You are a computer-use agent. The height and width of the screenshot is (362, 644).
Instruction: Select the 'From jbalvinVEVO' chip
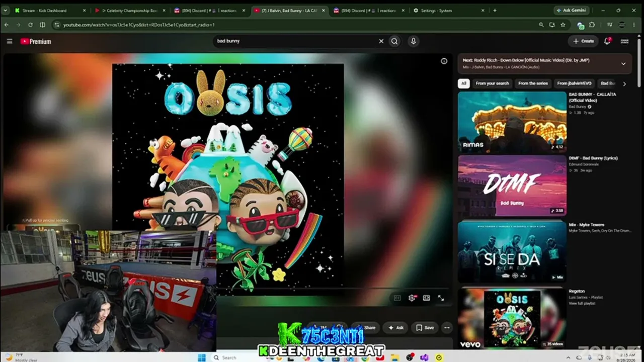574,83
